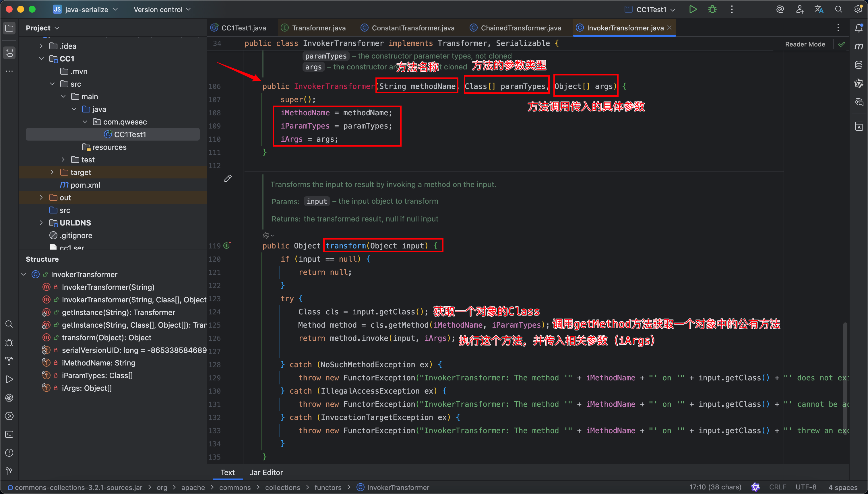Select pom.xml in project tree
This screenshot has width=868, height=494.
pos(85,185)
